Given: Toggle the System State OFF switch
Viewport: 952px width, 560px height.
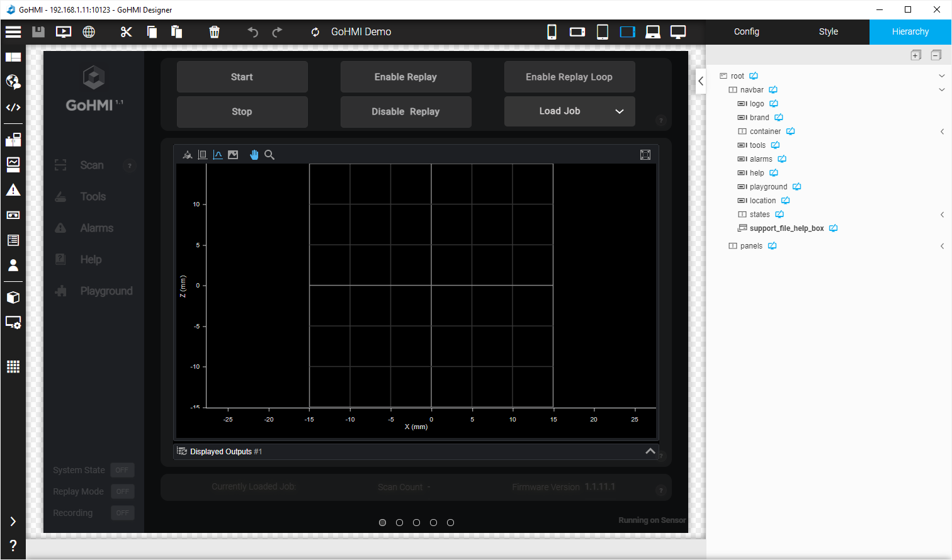Looking at the screenshot, I should point(122,470).
